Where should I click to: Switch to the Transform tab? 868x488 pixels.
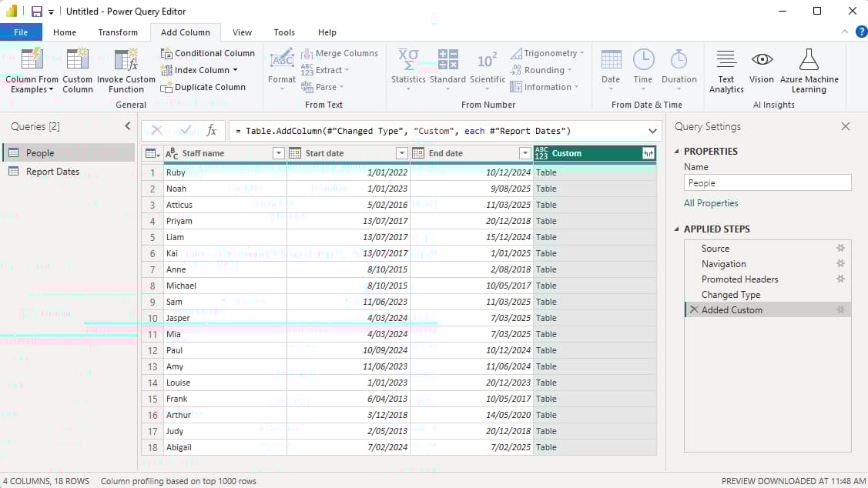118,32
